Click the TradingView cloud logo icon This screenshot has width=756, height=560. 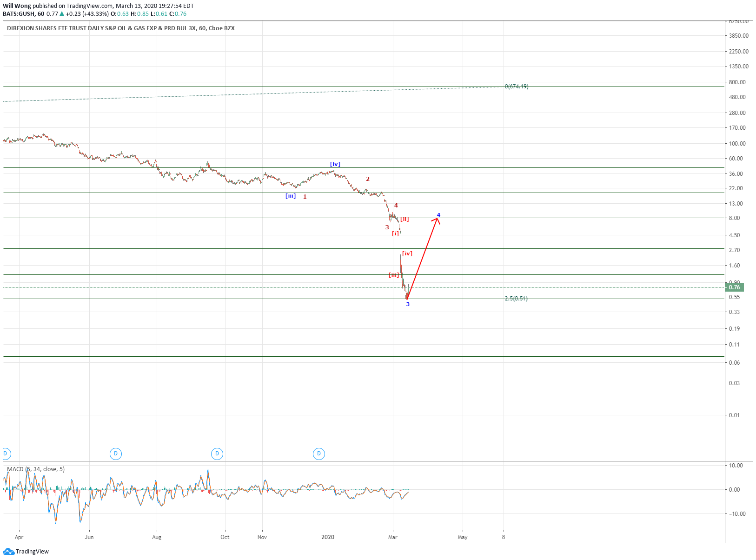click(8, 552)
